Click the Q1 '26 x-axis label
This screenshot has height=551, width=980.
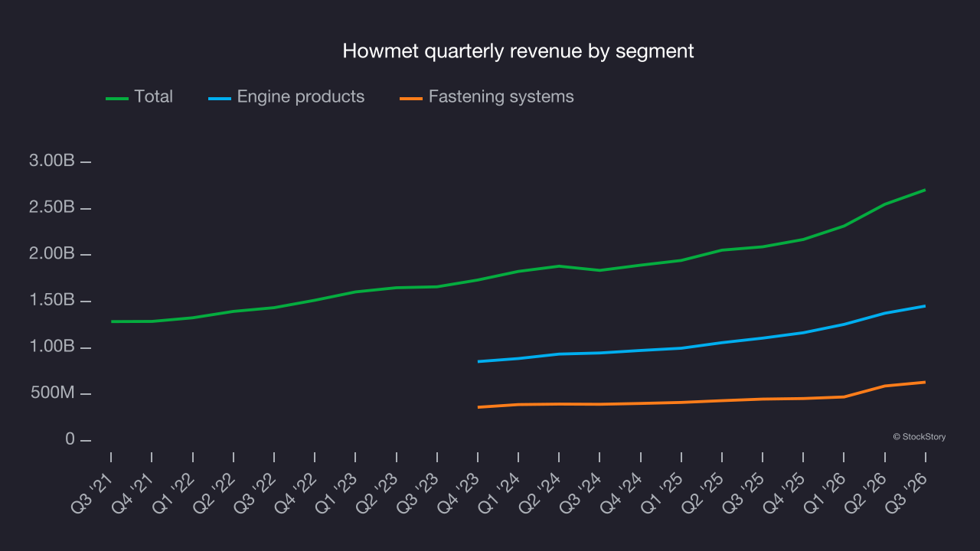(x=825, y=495)
